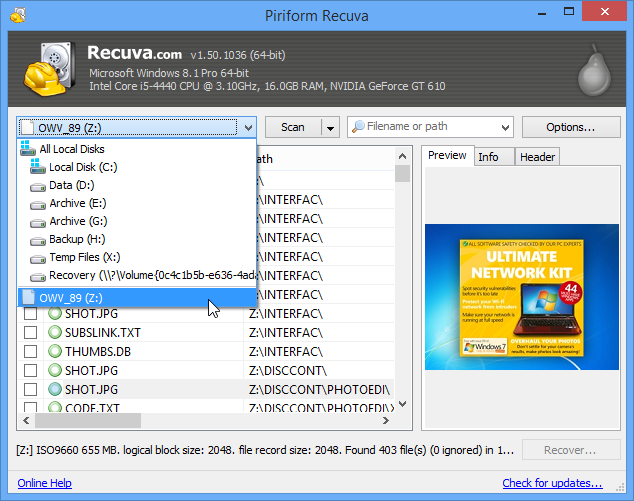The height and width of the screenshot is (501, 634).
Task: Click the THUMBS.DB filename
Action: point(98,351)
